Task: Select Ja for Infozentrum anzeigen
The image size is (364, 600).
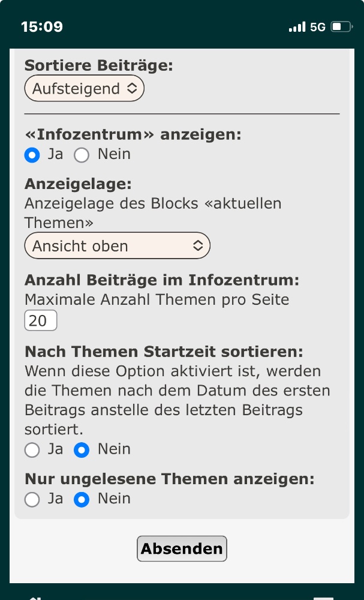Action: click(32, 155)
